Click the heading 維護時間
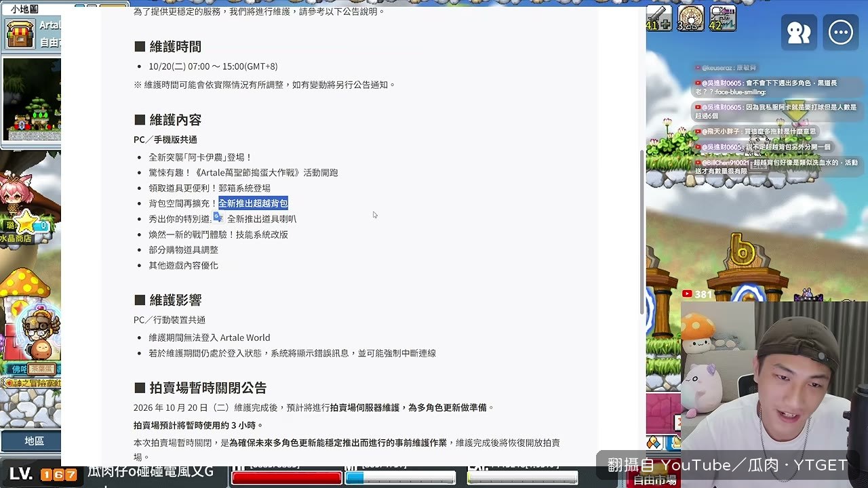 pos(175,47)
